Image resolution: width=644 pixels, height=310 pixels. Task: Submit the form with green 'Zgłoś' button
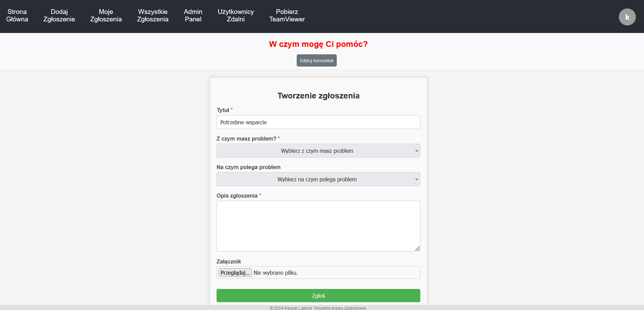[318, 296]
